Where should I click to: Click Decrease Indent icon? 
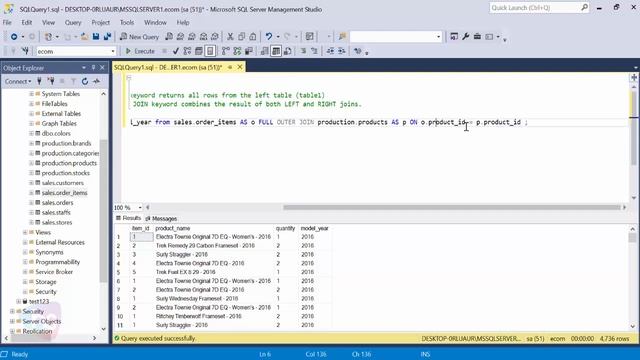click(330, 51)
